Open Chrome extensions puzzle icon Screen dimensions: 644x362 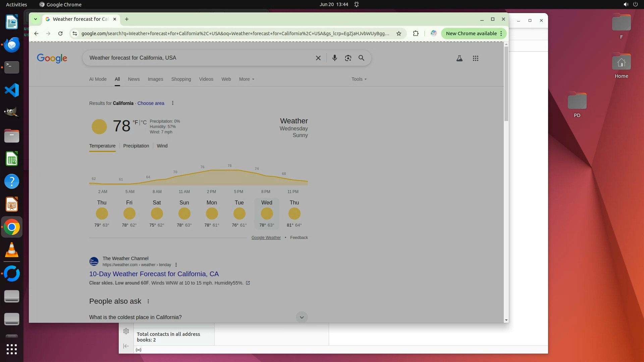pyautogui.click(x=416, y=34)
